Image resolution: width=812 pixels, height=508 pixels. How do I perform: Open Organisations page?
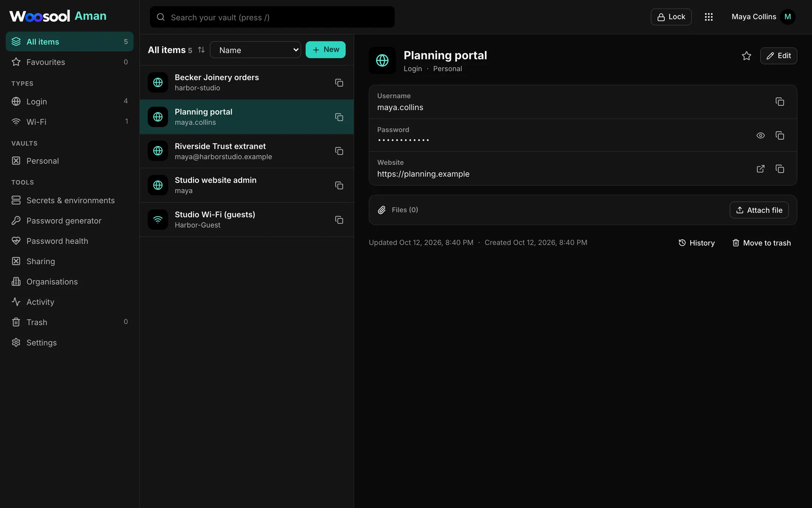(69, 282)
